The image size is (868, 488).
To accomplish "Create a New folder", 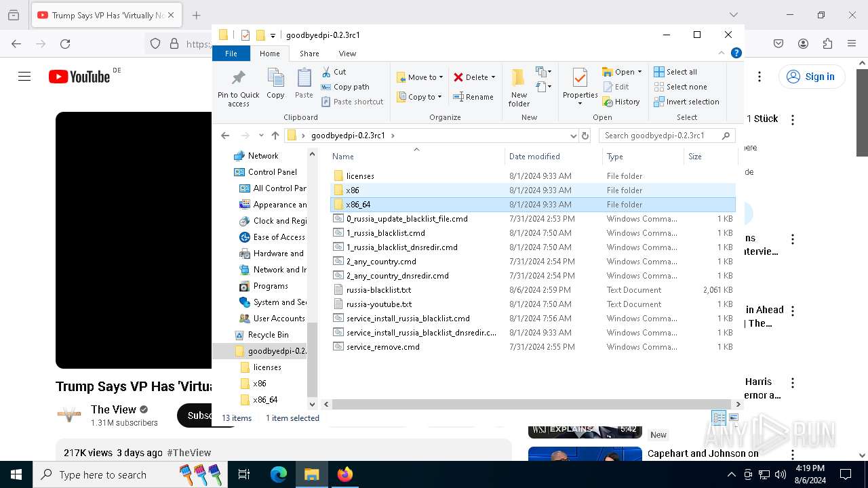I will (519, 87).
